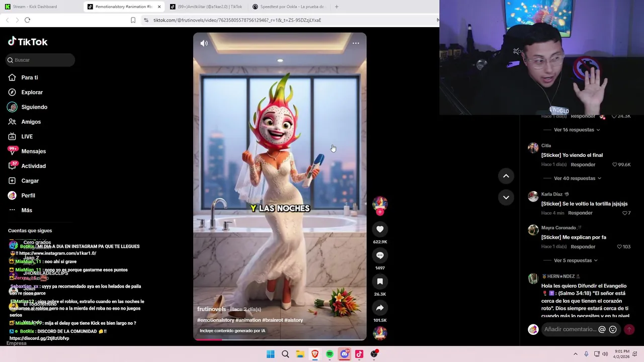
Task: Like the video with the heart icon
Action: coord(380,229)
